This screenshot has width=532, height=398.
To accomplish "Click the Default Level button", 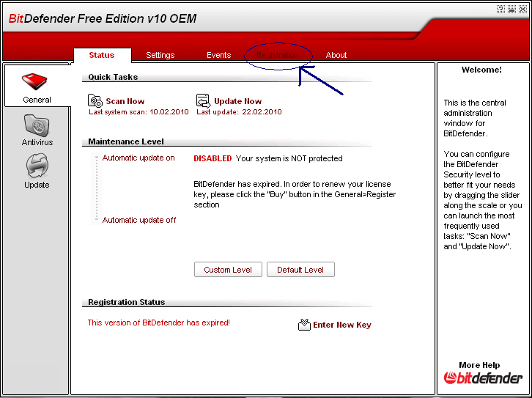I will point(300,270).
